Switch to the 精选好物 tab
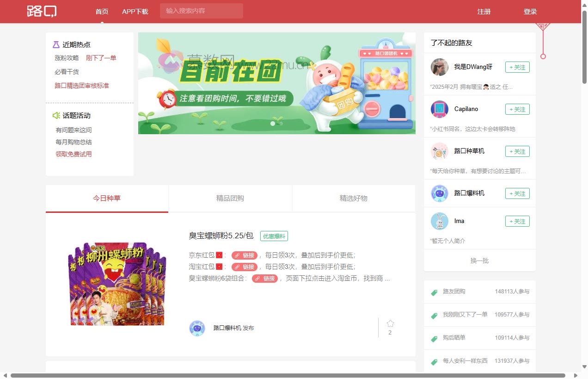Image resolution: width=588 pixels, height=379 pixels. tap(353, 198)
